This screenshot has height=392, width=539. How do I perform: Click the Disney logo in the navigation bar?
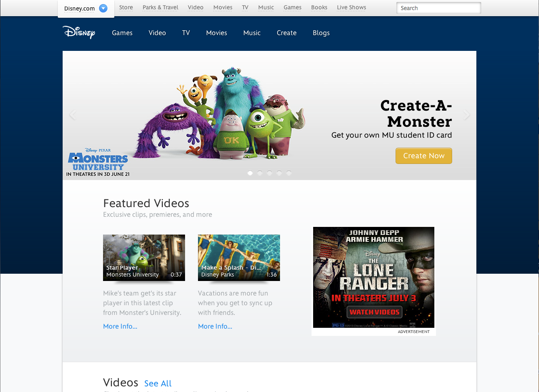click(x=79, y=33)
